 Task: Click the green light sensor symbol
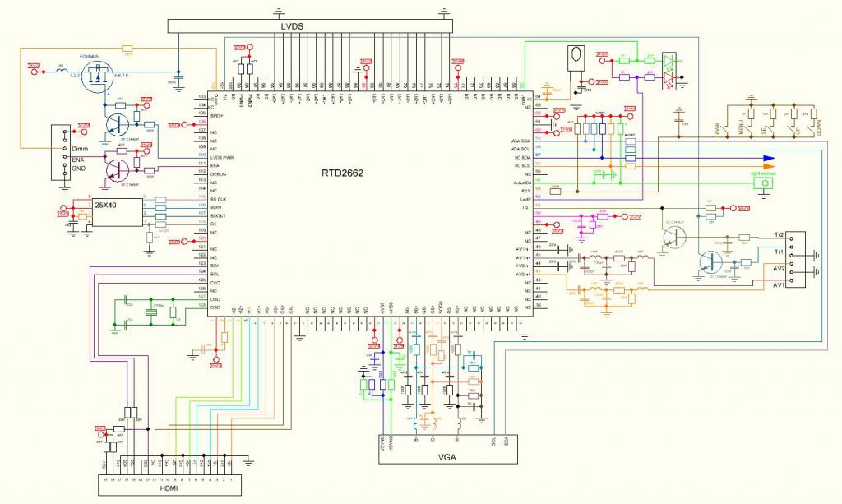tap(764, 183)
